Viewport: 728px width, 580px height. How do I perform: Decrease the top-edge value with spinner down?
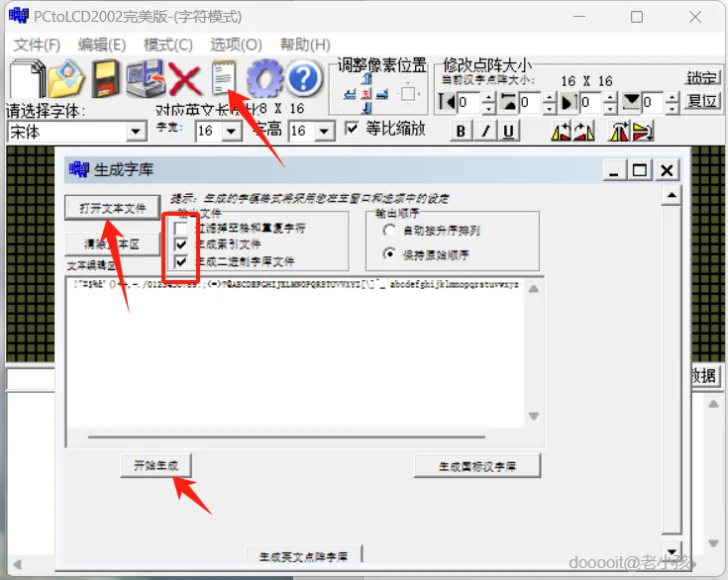[x=550, y=108]
